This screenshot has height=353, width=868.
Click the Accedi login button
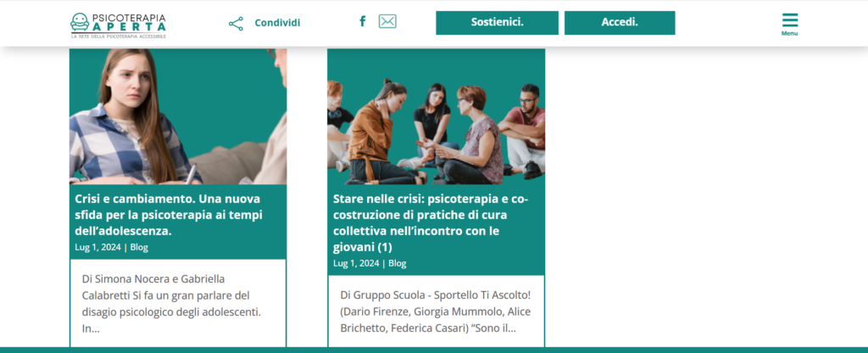(620, 23)
